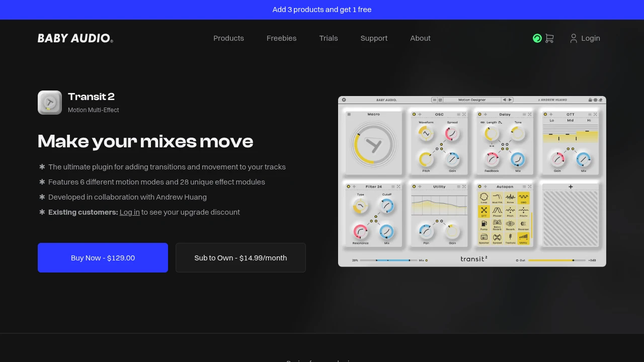644x362 pixels.
Task: Select the OTT effect in module list
Action: tap(484, 212)
